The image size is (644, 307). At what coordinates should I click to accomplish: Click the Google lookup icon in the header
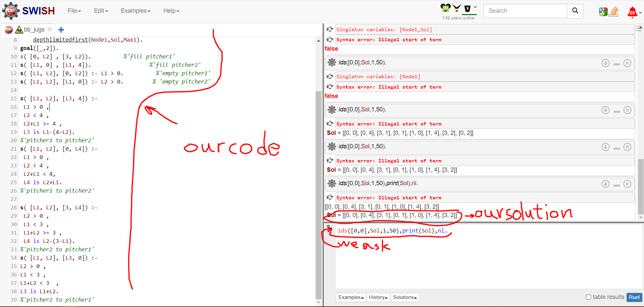tap(603, 11)
